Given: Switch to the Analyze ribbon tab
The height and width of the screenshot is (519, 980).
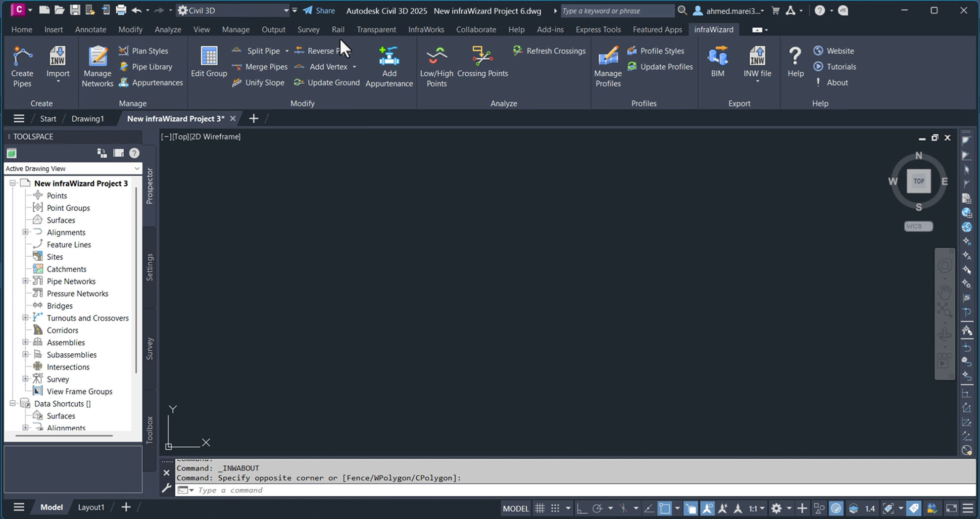Looking at the screenshot, I should point(168,29).
